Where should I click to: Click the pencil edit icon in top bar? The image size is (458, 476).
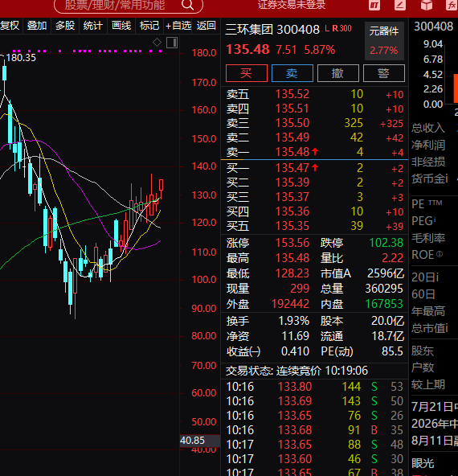(x=400, y=5)
